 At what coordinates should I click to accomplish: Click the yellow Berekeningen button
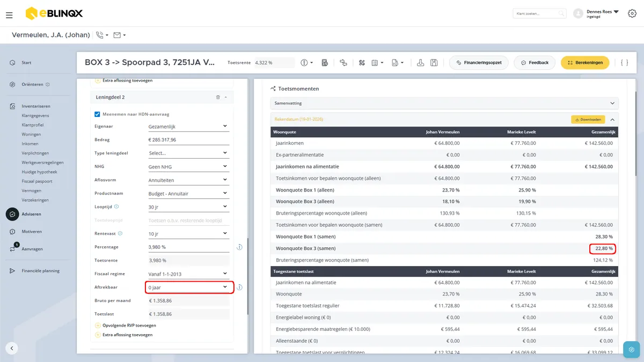[x=585, y=63]
